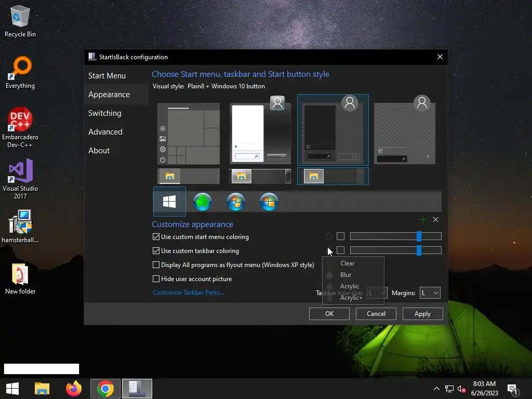The image size is (532, 399).
Task: Click the start menu opacity slider
Action: click(395, 236)
